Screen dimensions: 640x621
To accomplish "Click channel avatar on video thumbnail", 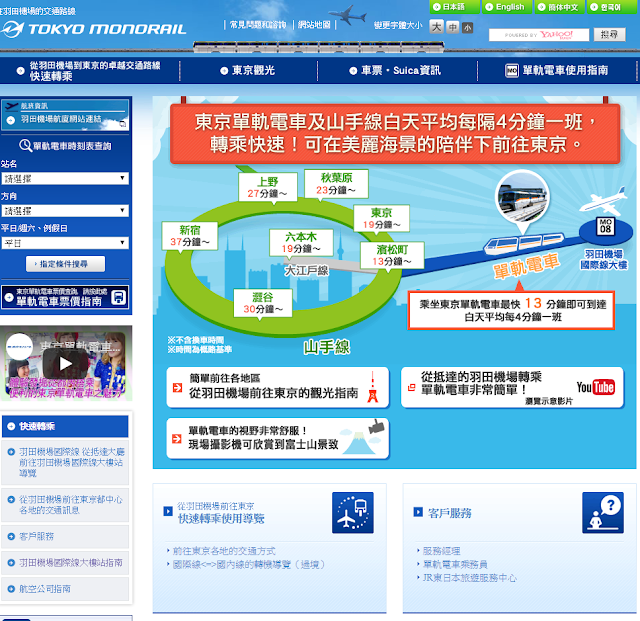I will click(x=19, y=347).
